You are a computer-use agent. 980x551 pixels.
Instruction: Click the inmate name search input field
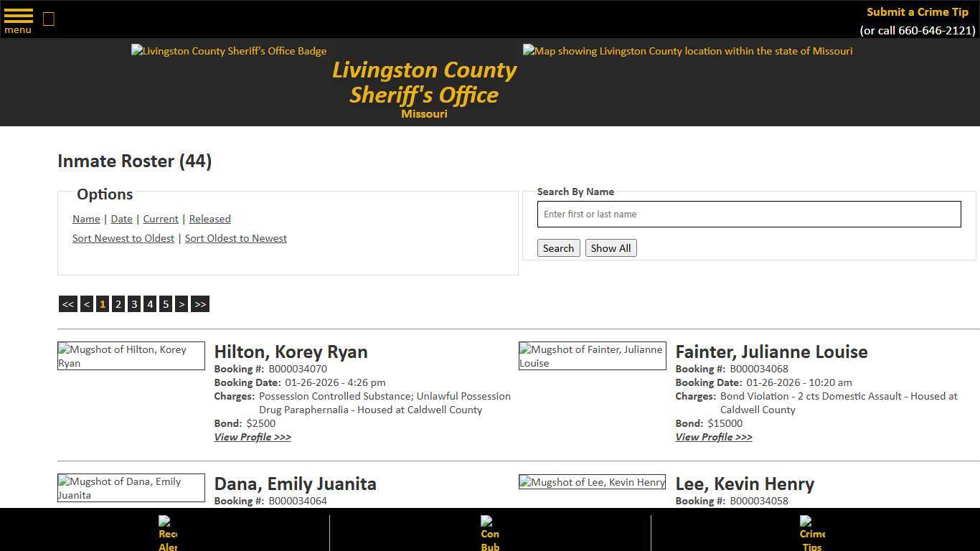pos(748,214)
